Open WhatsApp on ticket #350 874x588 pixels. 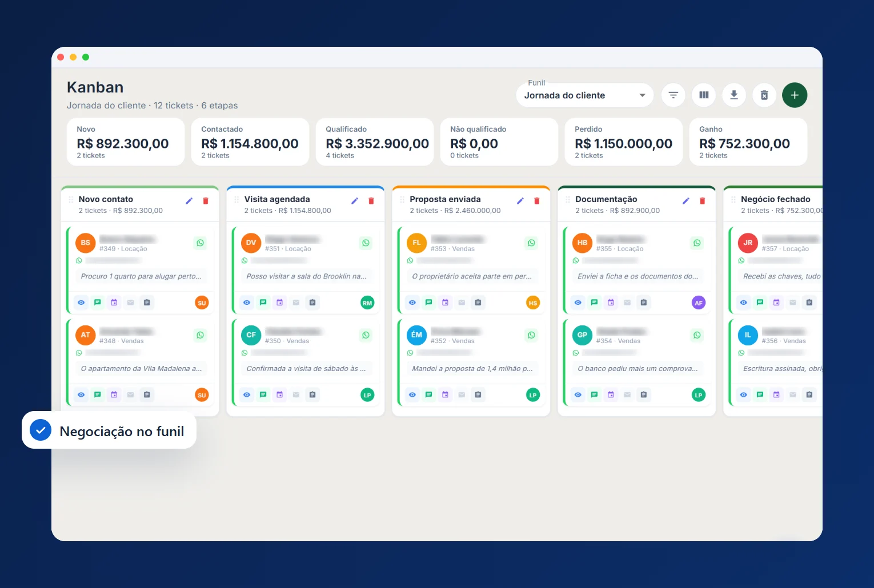click(x=366, y=336)
